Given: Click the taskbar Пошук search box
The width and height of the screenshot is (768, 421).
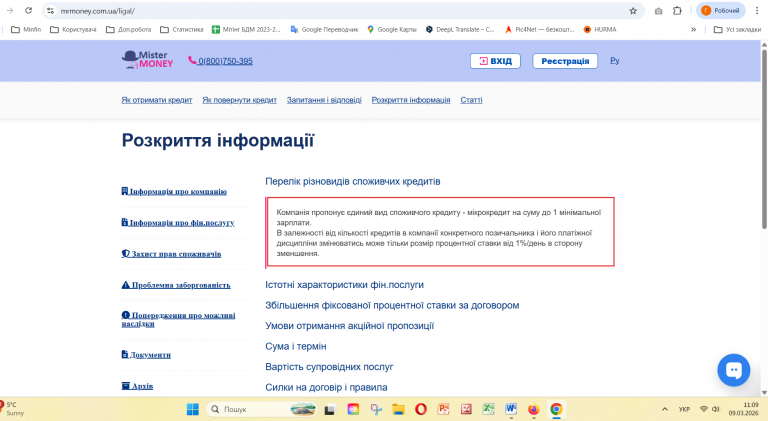Looking at the screenshot, I should point(261,409).
